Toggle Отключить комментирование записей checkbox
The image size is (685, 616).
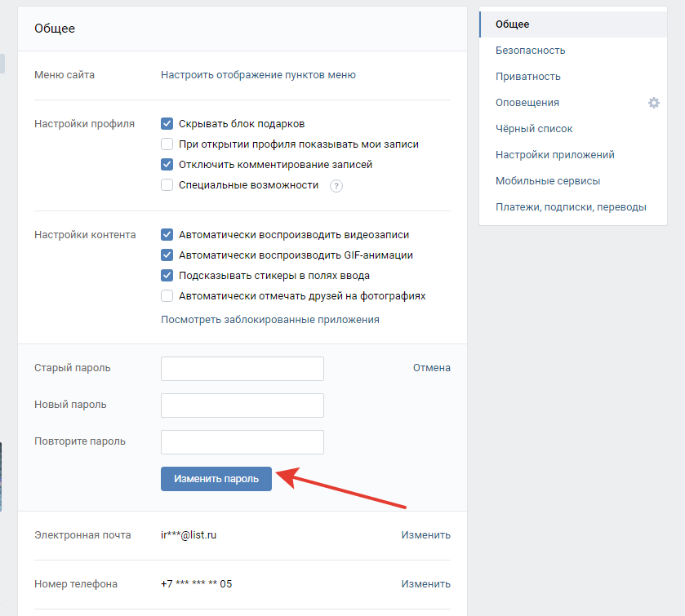(x=167, y=165)
